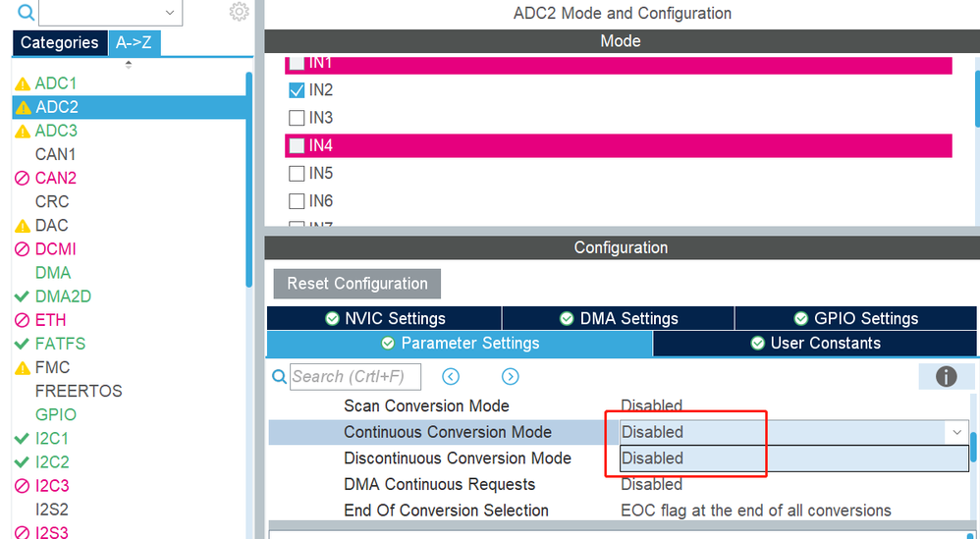Image resolution: width=980 pixels, height=539 pixels.
Task: Select Discontinuous Conversion Mode row
Action: pos(458,458)
